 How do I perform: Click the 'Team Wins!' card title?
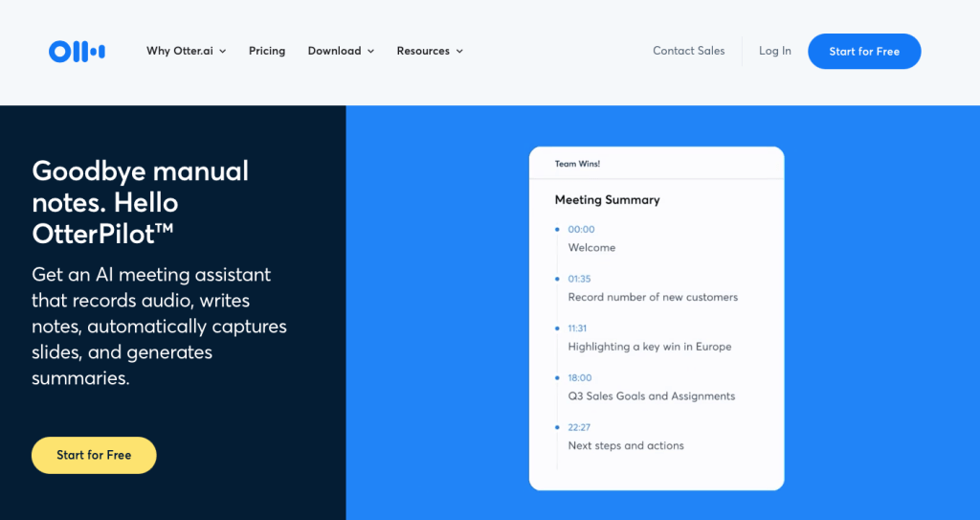[577, 164]
